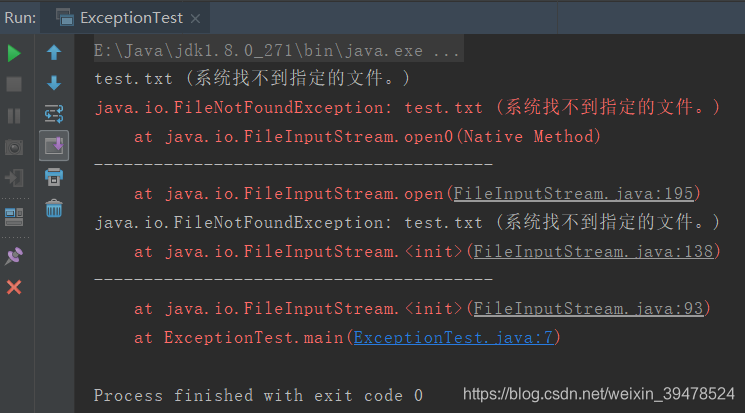Click the exit arrow icon
The height and width of the screenshot is (413, 745).
click(x=14, y=178)
